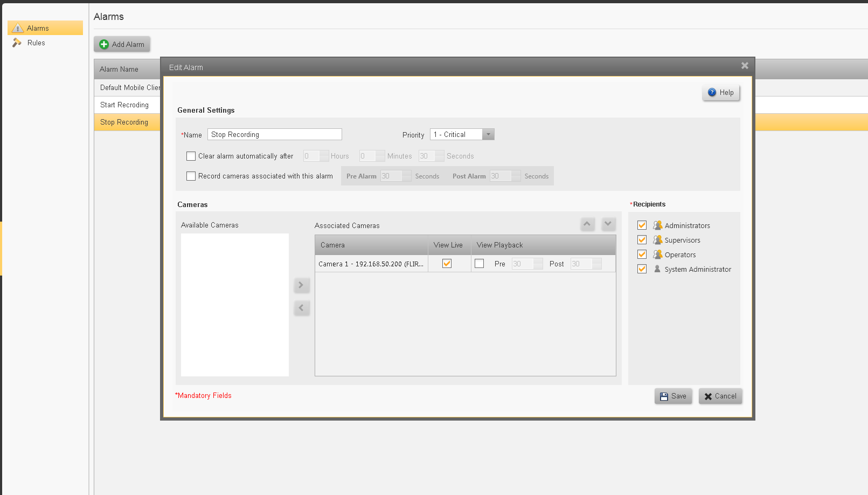Click the left arrow to remove camera
The width and height of the screenshot is (868, 495).
pyautogui.click(x=301, y=308)
